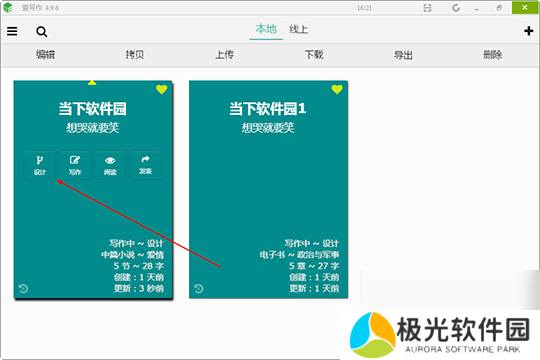This screenshot has width=540, height=360.
Task: Toggle heart favorite on 当下软件园 card
Action: (x=162, y=89)
